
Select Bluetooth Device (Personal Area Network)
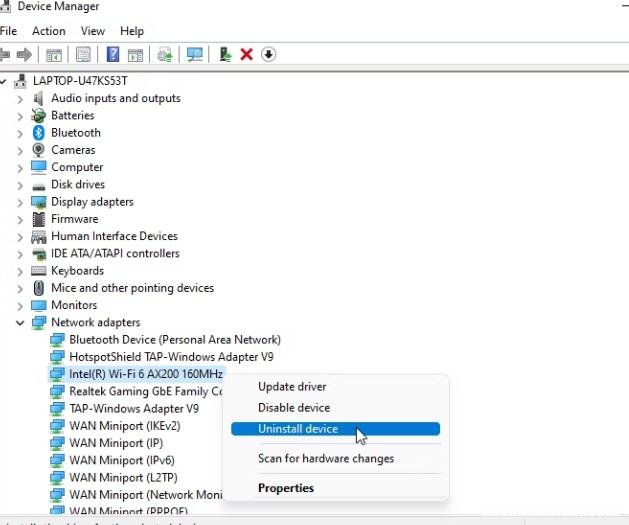(x=175, y=340)
